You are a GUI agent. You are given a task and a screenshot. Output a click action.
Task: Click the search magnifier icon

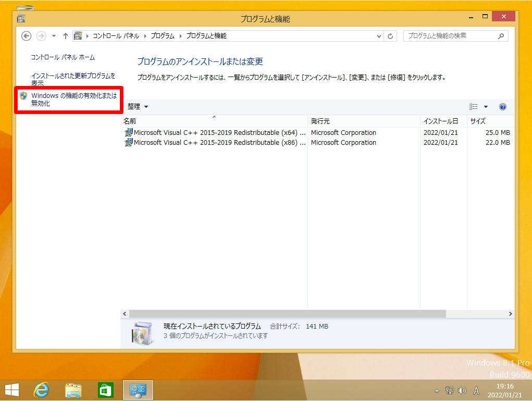[x=501, y=36]
